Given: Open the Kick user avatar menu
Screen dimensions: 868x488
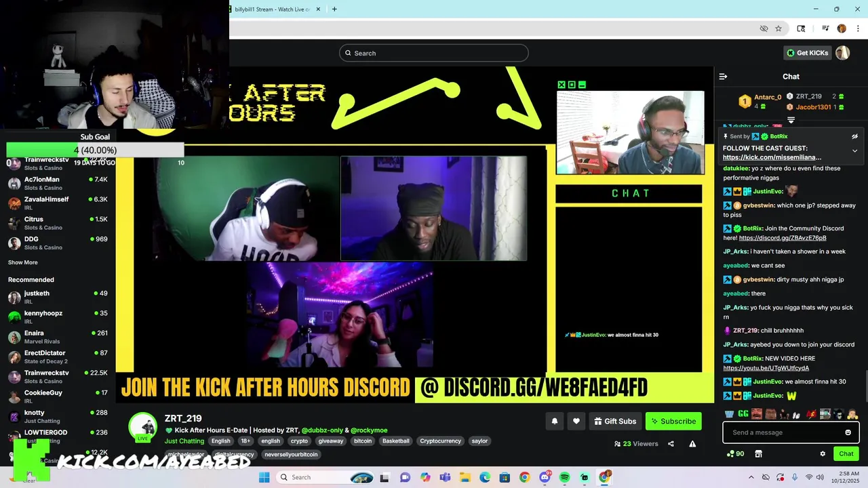Looking at the screenshot, I should pos(842,53).
